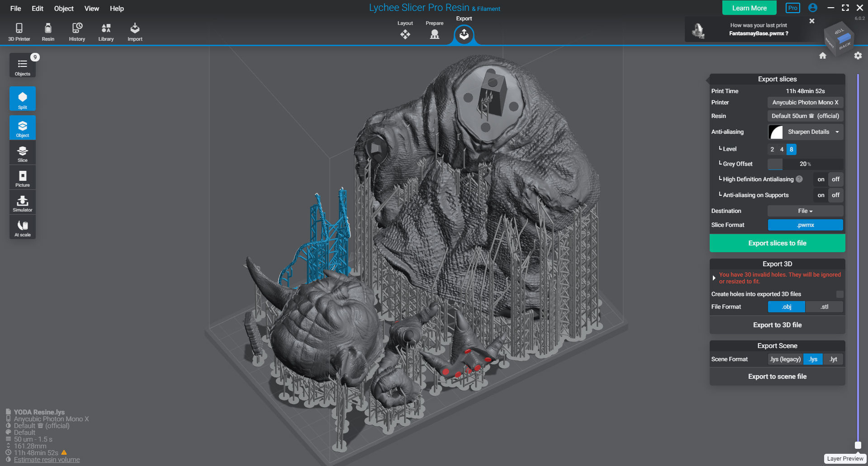Viewport: 868px width, 466px height.
Task: Click the 161.28mm height value
Action: coord(30,446)
